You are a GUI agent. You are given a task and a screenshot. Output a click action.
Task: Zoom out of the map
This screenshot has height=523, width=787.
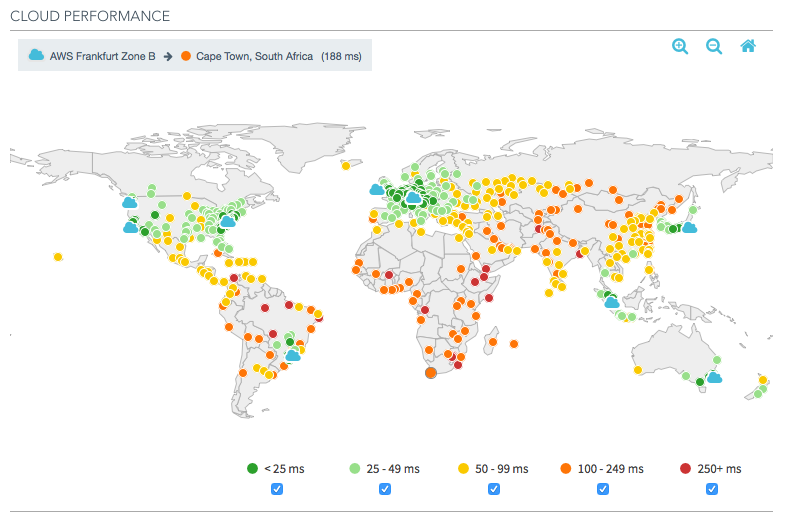coord(714,47)
